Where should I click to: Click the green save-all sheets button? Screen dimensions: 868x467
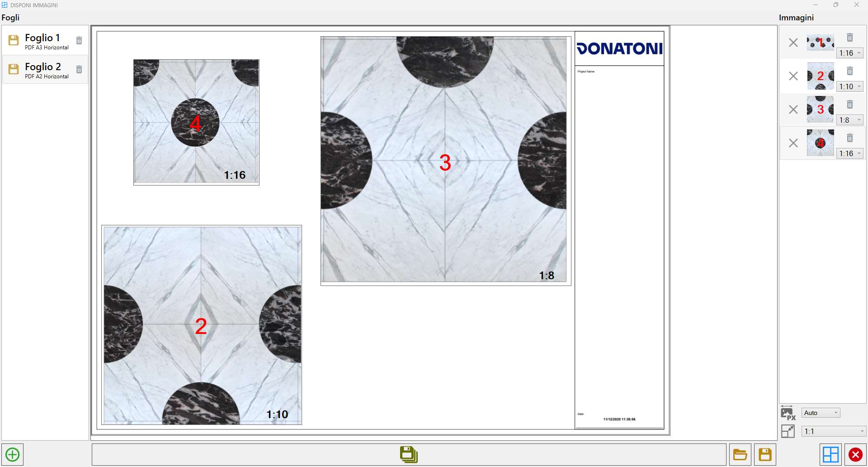point(409,454)
